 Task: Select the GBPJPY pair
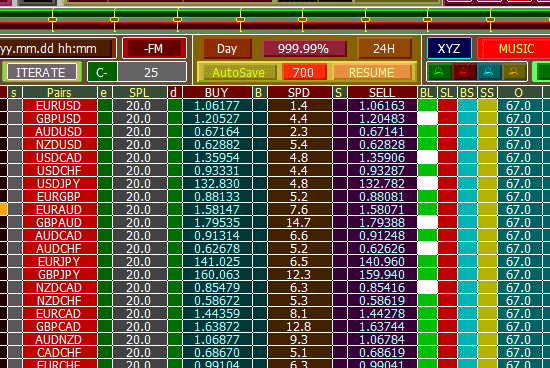60,274
